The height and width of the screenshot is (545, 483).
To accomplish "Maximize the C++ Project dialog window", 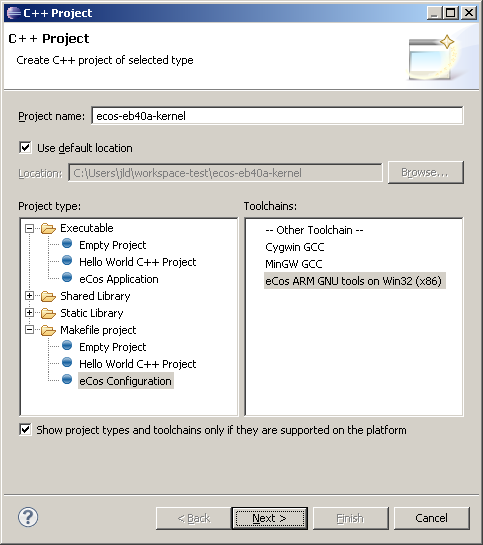I will 451,13.
